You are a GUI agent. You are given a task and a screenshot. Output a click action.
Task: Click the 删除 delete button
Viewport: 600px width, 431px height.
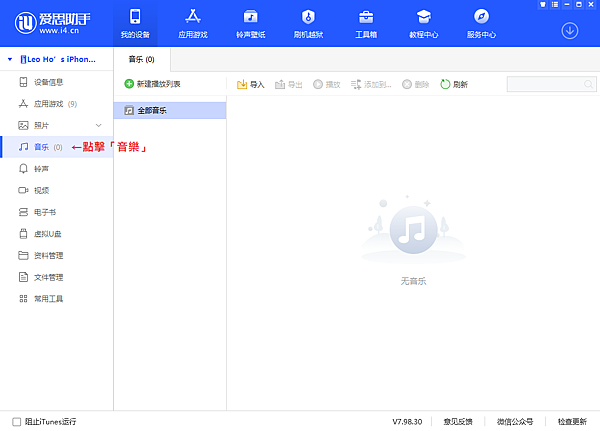416,84
